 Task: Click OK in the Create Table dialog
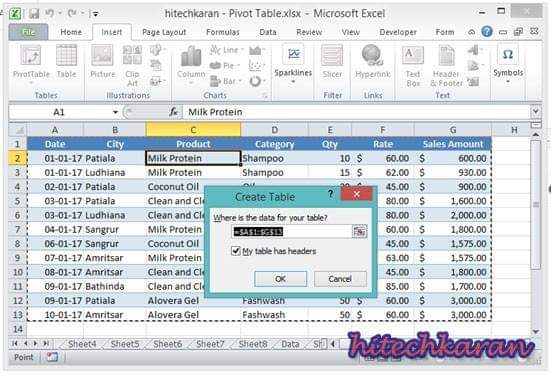(280, 279)
